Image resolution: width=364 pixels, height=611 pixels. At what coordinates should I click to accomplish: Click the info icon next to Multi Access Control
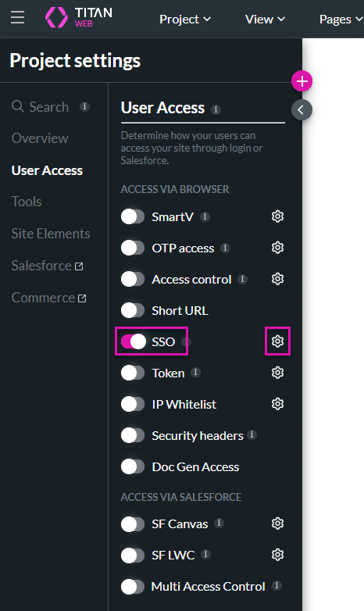[277, 586]
